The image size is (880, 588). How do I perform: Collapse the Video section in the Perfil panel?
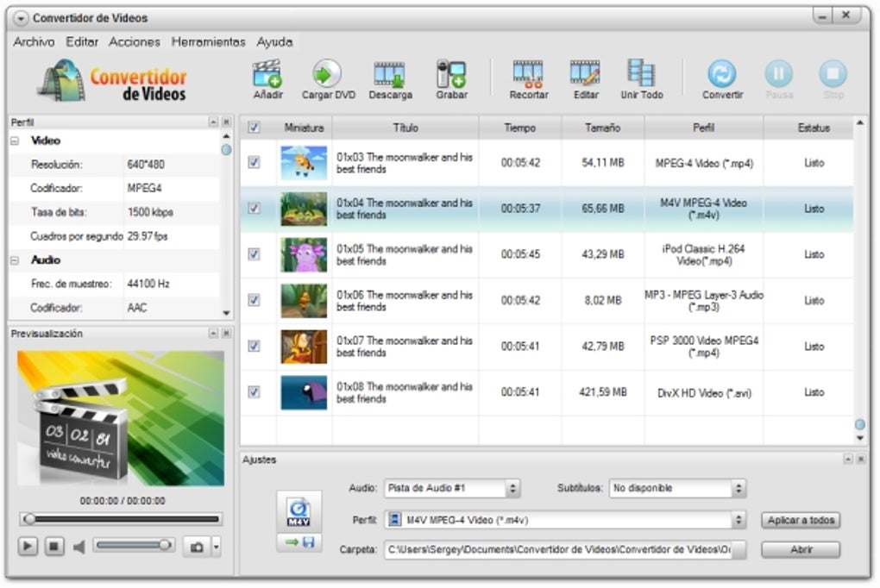pyautogui.click(x=15, y=141)
